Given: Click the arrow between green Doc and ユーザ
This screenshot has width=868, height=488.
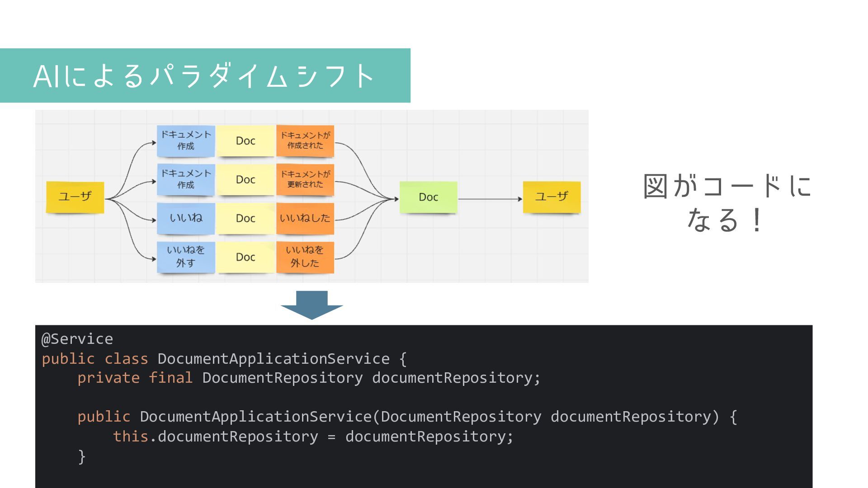Looking at the screenshot, I should tap(490, 199).
